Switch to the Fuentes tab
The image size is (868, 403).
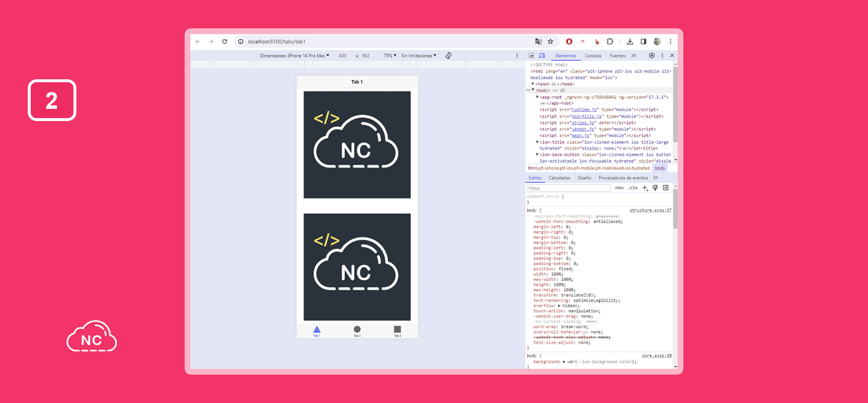[x=617, y=56]
